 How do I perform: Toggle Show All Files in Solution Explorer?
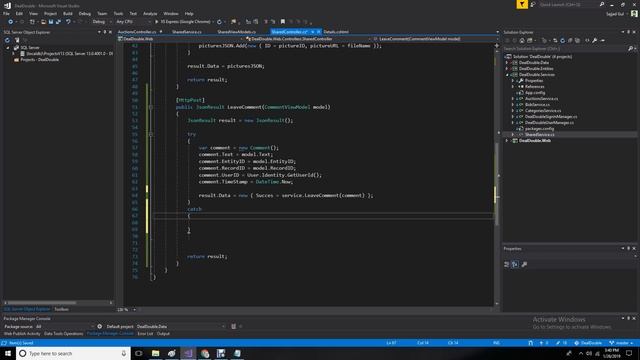[x=577, y=40]
